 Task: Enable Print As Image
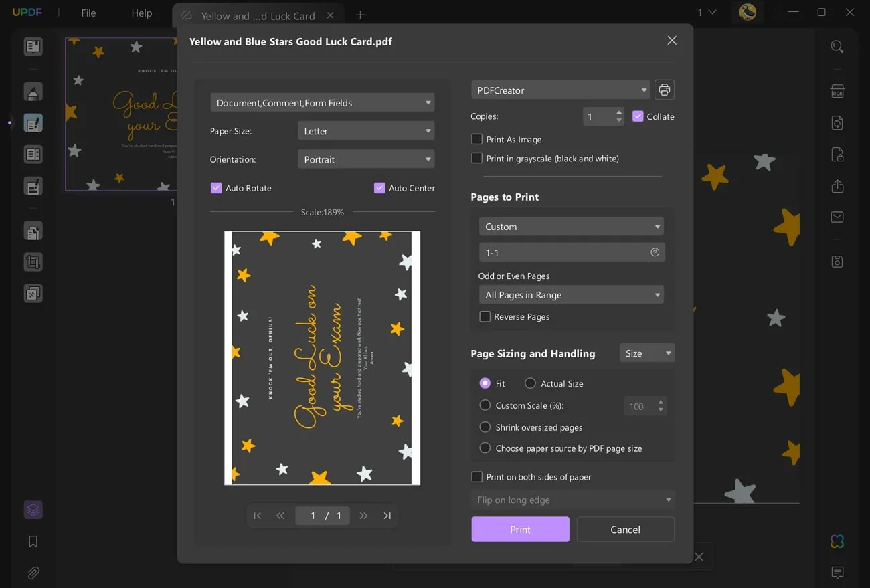476,139
